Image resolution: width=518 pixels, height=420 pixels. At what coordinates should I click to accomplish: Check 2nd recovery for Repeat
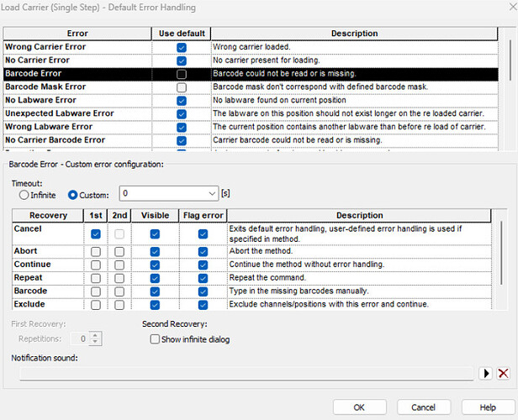click(x=119, y=278)
